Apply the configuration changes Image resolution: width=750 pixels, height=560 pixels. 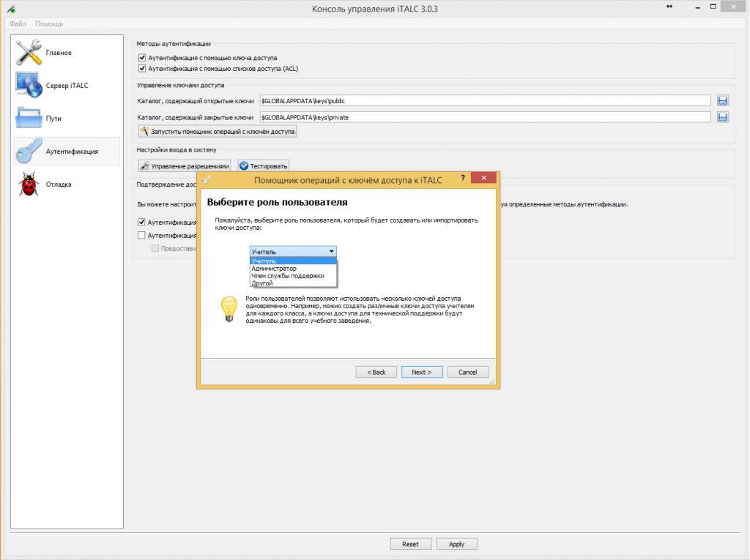(x=456, y=544)
